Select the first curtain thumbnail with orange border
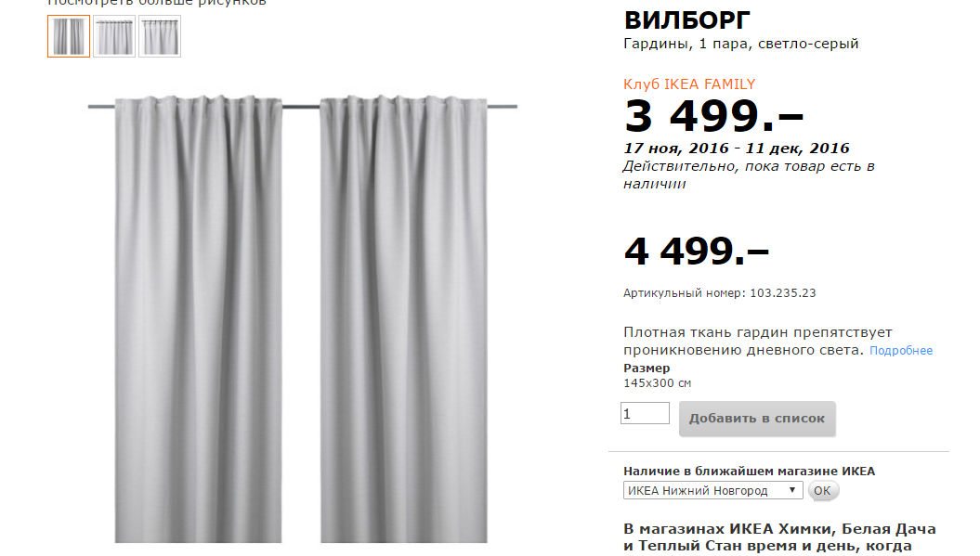The image size is (980, 556). 69,36
